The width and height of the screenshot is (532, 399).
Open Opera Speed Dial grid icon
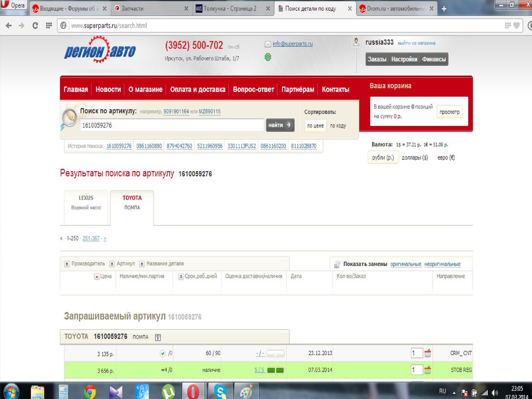pyautogui.click(x=49, y=25)
